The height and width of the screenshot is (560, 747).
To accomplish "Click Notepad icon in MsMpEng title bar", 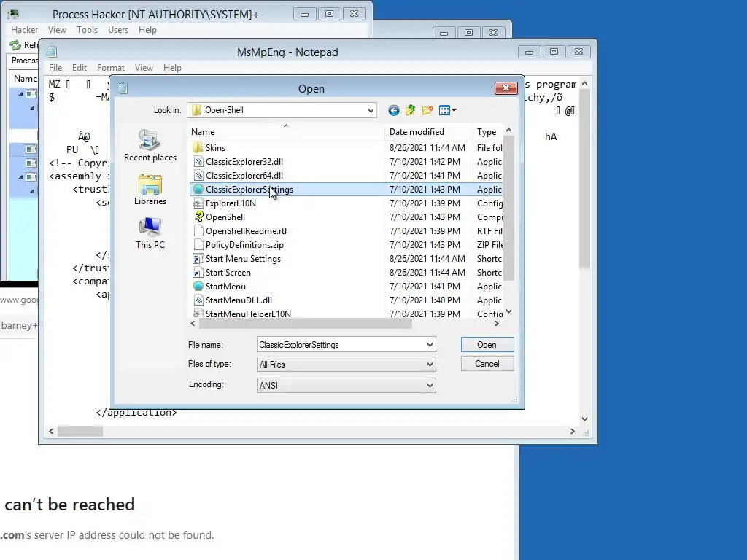I will tap(52, 52).
